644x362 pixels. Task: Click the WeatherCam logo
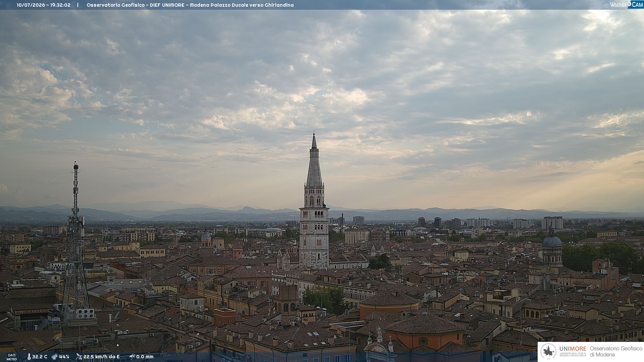tap(627, 5)
